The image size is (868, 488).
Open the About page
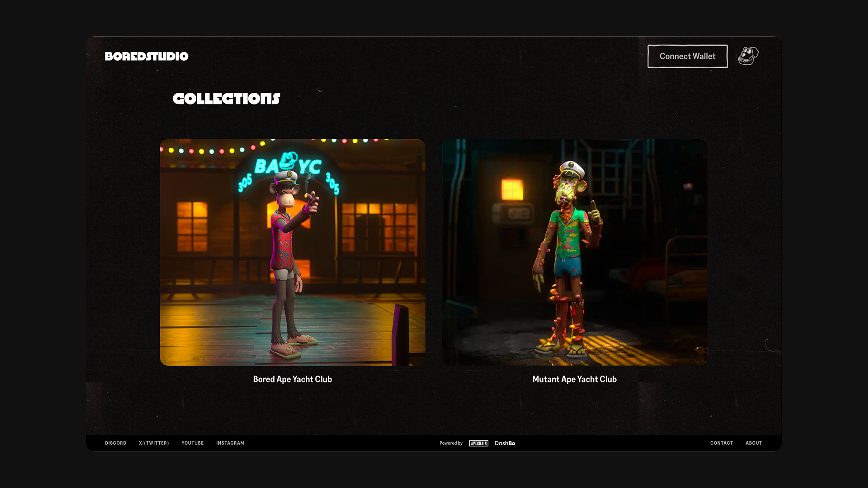click(x=753, y=443)
